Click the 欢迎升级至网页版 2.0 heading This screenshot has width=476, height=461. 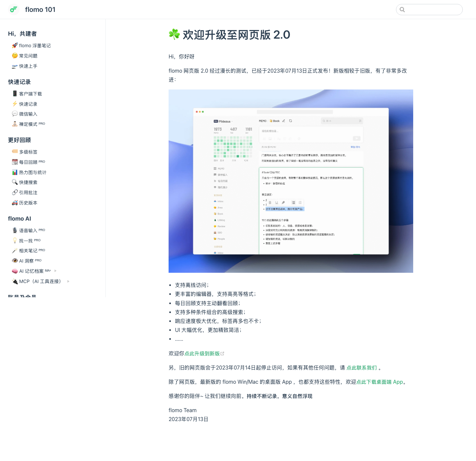(x=229, y=35)
